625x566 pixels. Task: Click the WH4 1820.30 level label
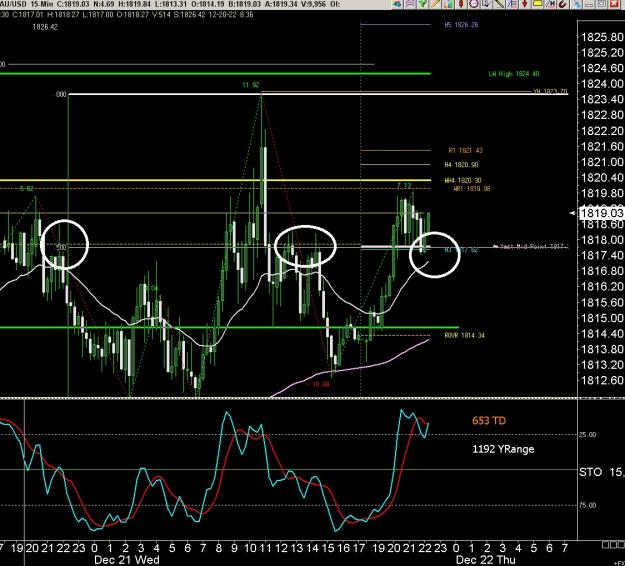[x=463, y=181]
